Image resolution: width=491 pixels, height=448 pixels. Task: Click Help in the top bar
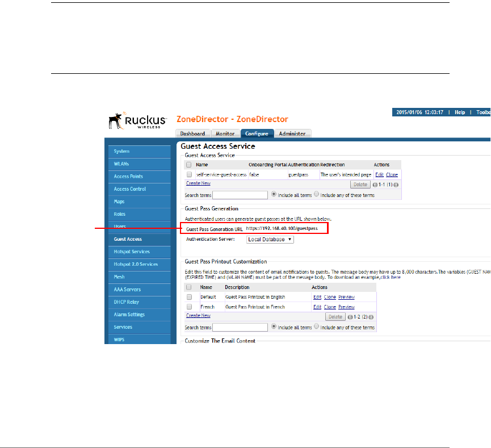(460, 112)
